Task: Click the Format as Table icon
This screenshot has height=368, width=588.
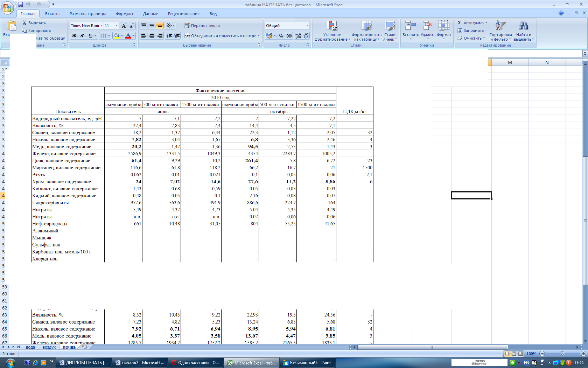Action: click(366, 26)
